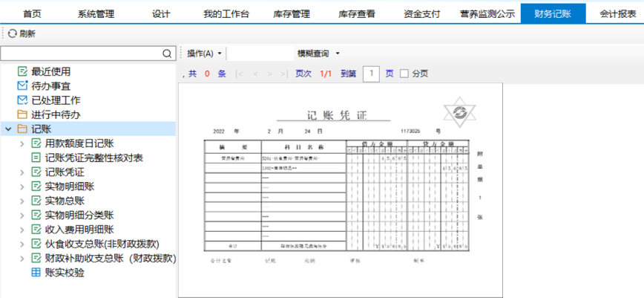The height and width of the screenshot is (298, 644).
Task: Expand the 用款额度日记账 tree node
Action: coord(22,143)
